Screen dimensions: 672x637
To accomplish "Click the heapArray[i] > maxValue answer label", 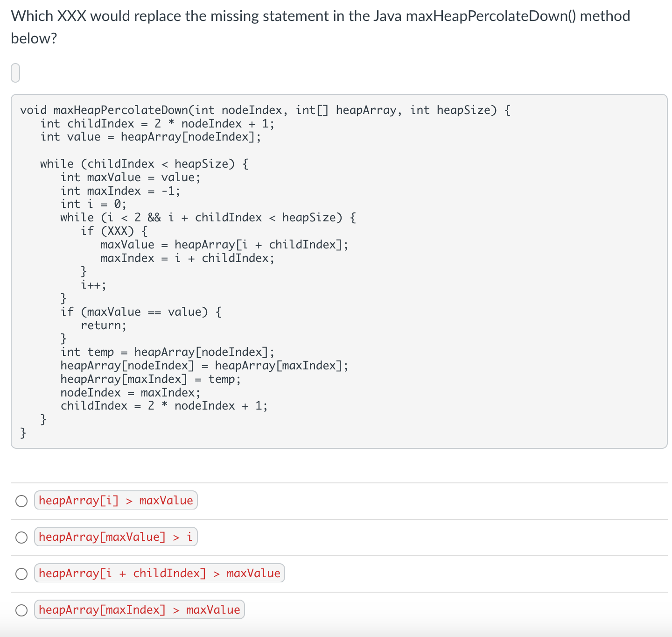I will [116, 500].
